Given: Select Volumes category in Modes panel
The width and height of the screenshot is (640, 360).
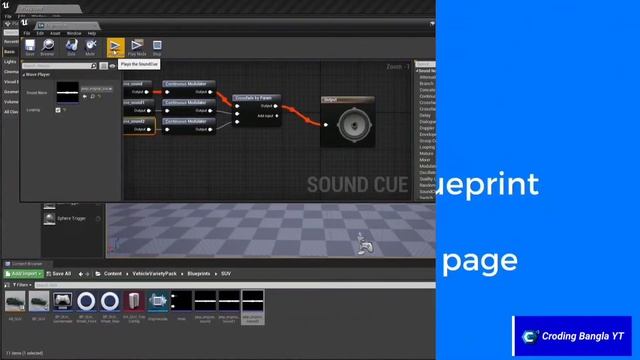Looking at the screenshot, I should (x=11, y=102).
